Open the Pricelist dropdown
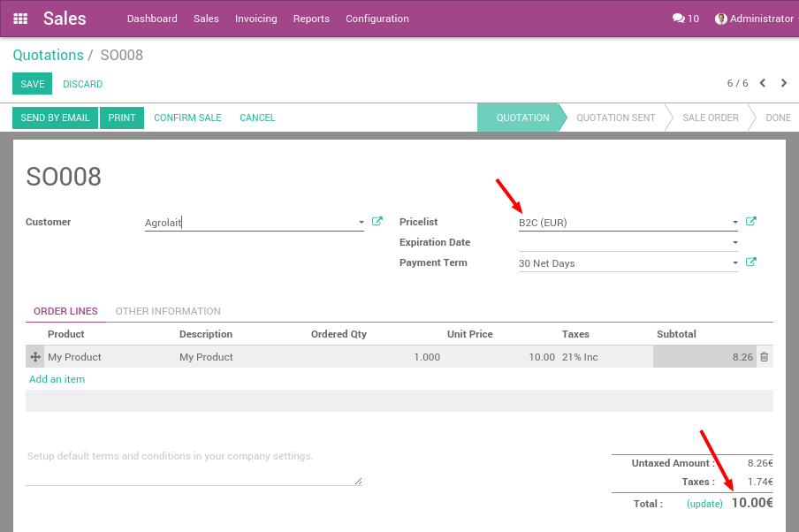The height and width of the screenshot is (532, 799). (x=734, y=222)
